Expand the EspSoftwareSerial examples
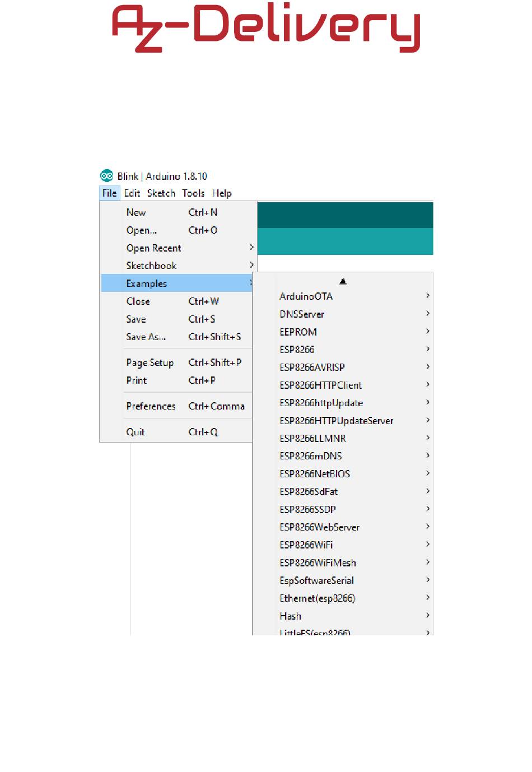This screenshot has width=532, height=772. coord(343,580)
